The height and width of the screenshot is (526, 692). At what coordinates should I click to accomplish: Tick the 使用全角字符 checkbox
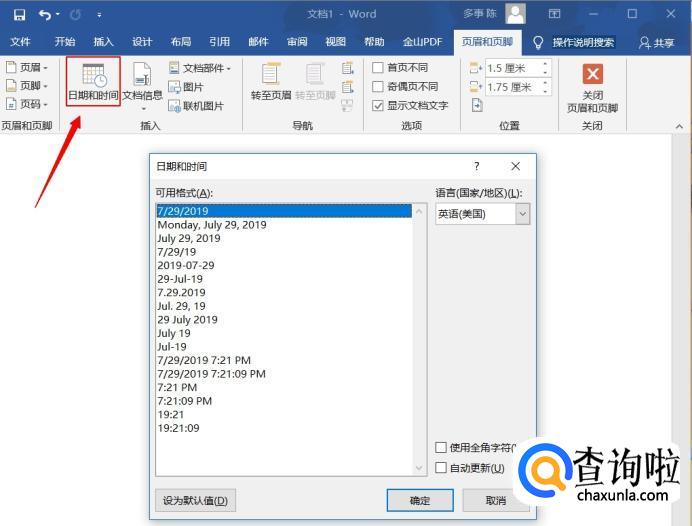pos(441,447)
